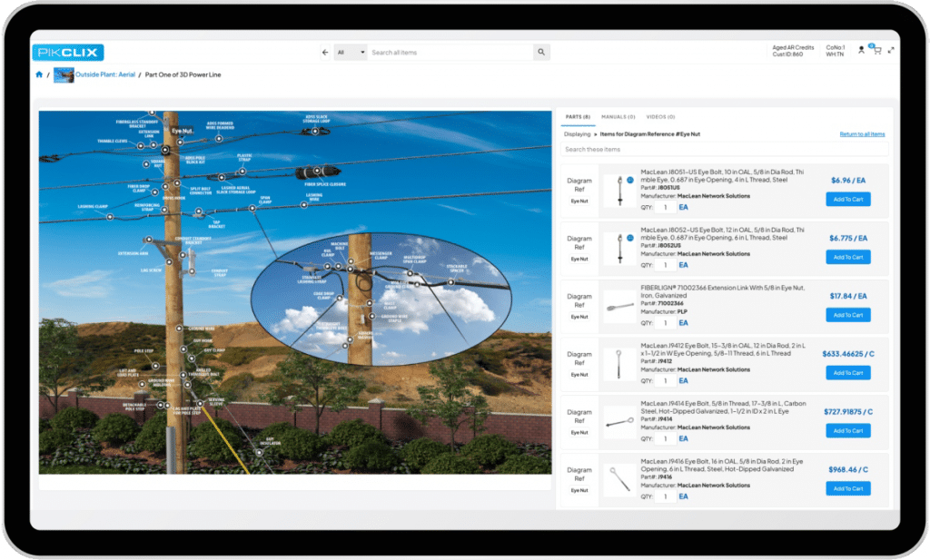Click the search magnifier button
Viewport: 930px width, 560px height.
click(541, 53)
